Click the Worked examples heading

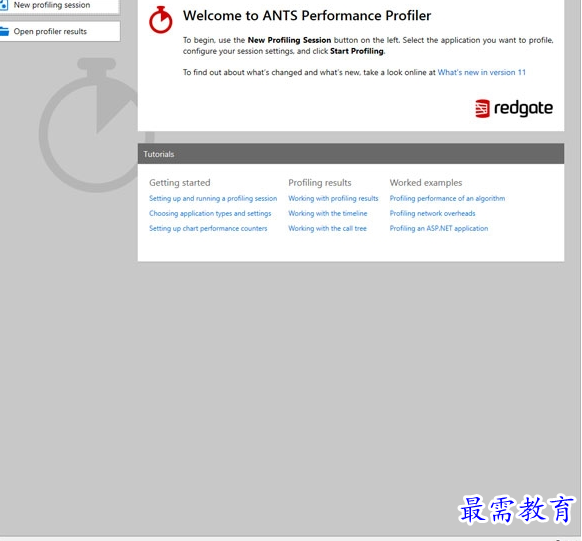(x=426, y=183)
